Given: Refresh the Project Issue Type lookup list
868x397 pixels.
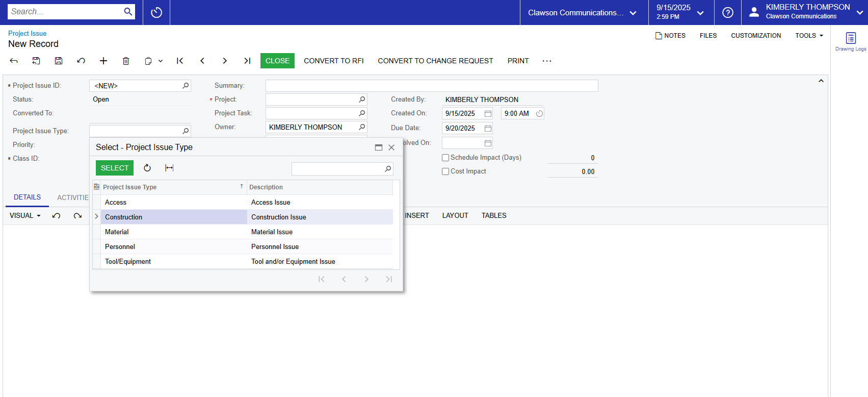Looking at the screenshot, I should click(x=147, y=168).
